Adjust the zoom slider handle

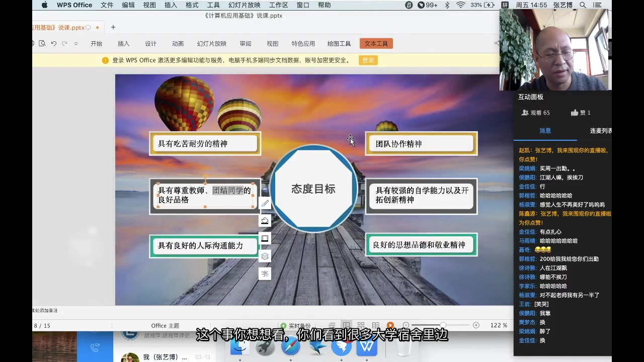[x=443, y=325]
